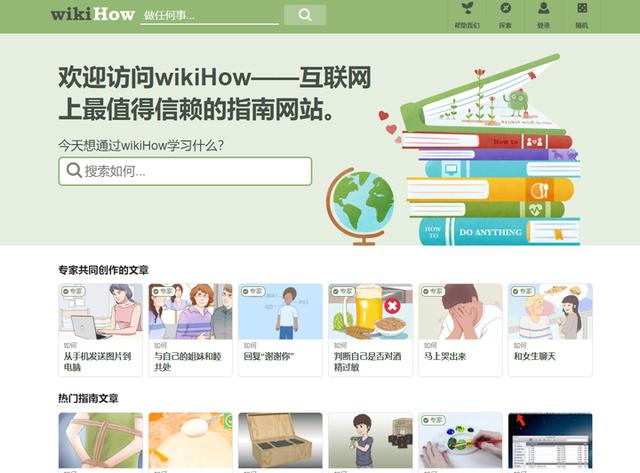Open the tied rope waist popular article
640x473 pixels.
[x=101, y=440]
